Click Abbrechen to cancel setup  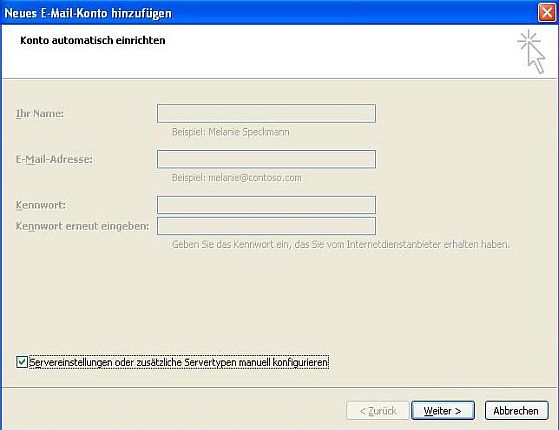click(516, 411)
